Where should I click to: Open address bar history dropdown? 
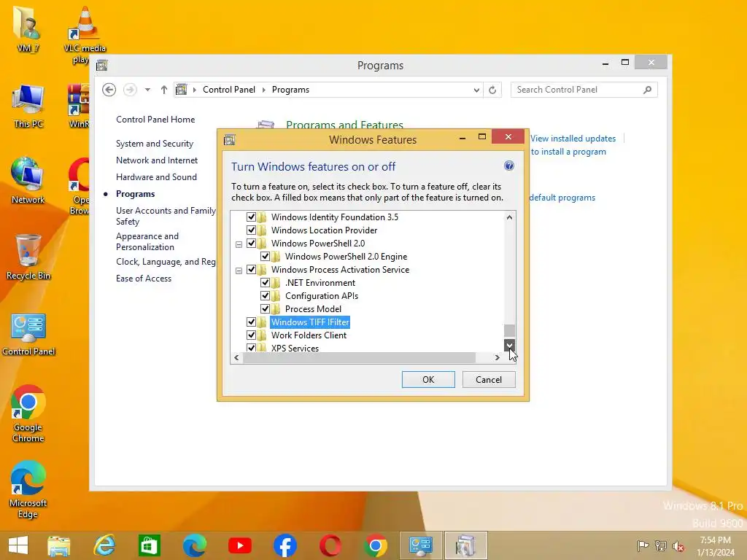click(476, 90)
